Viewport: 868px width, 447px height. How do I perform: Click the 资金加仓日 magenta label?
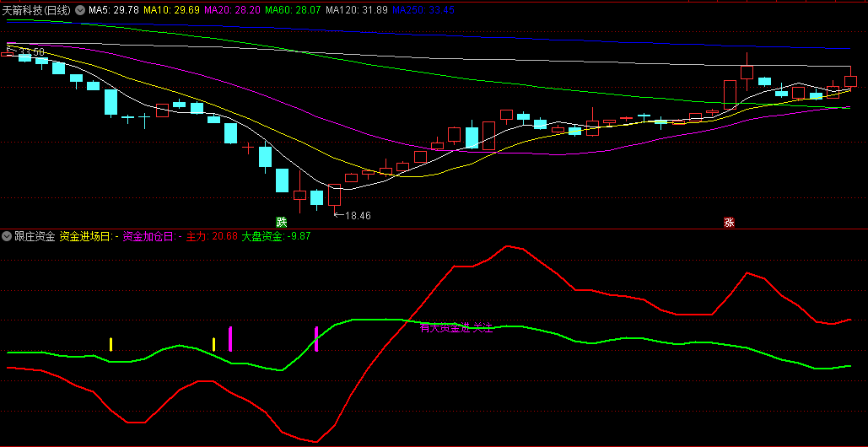(152, 237)
